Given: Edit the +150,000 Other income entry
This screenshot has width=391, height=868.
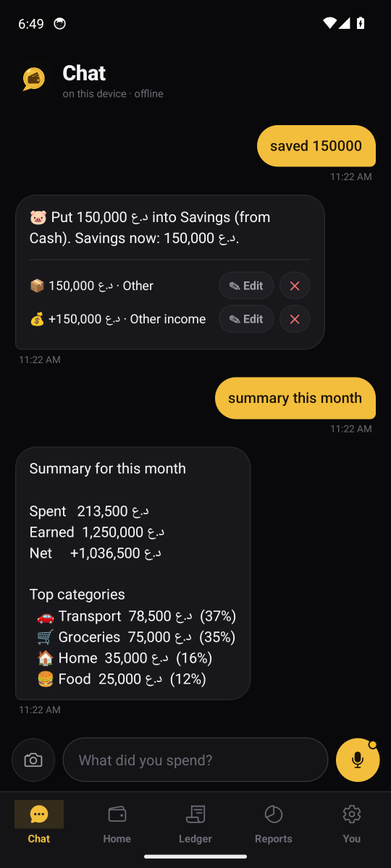Looking at the screenshot, I should tap(246, 319).
